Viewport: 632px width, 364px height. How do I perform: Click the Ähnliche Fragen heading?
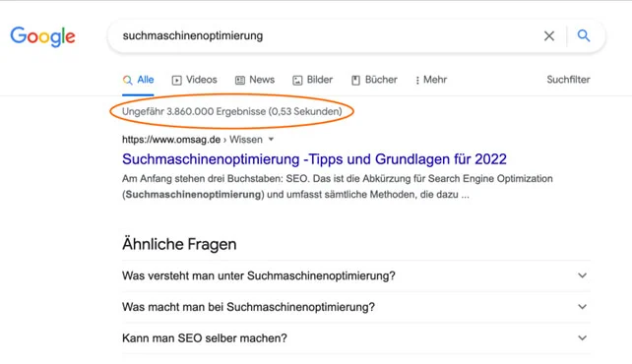point(179,244)
